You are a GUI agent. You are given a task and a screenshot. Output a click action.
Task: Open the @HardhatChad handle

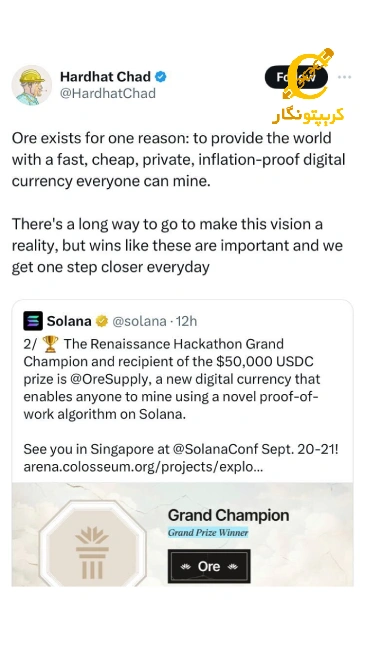coord(108,93)
